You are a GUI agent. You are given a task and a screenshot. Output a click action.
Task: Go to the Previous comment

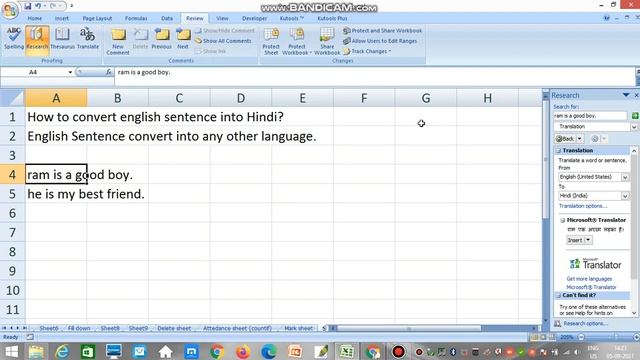tap(162, 39)
